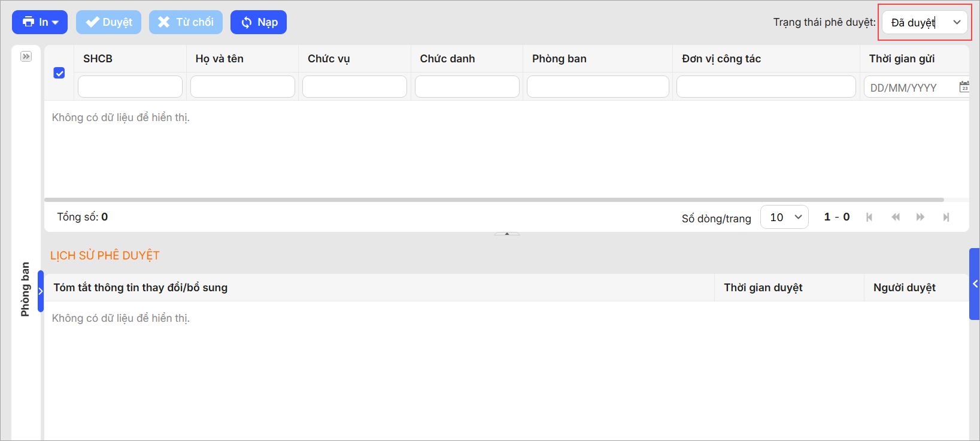
Task: Go to the last page icon
Action: click(946, 217)
